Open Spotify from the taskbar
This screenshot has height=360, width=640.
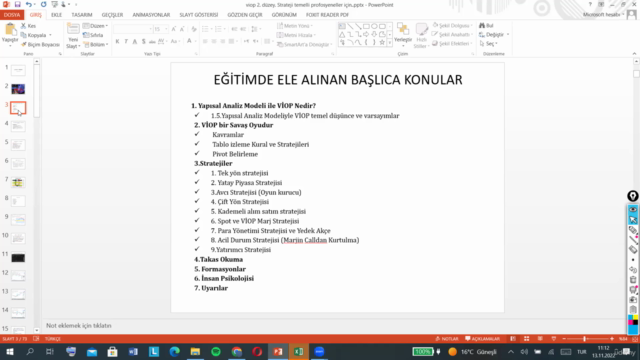click(216, 351)
